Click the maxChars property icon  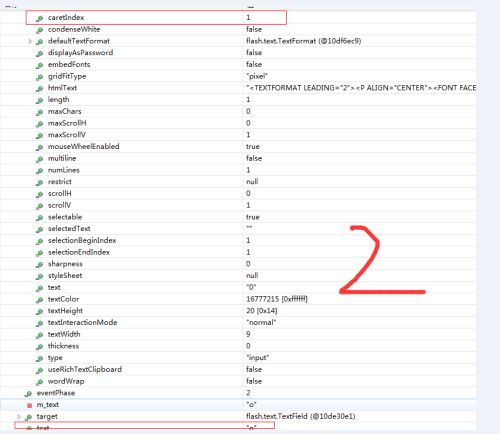click(x=40, y=112)
